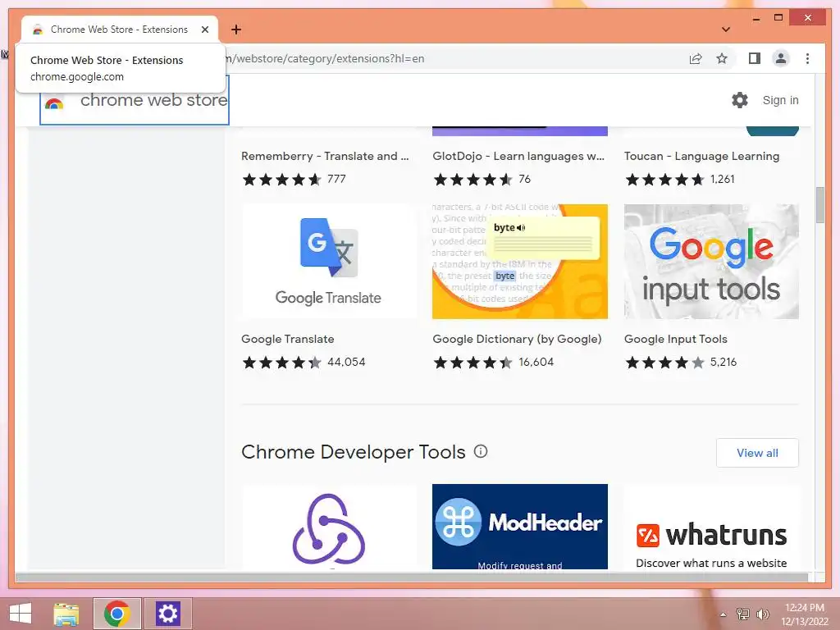
Task: Open the Google Translate extension thumbnail
Action: pos(328,262)
